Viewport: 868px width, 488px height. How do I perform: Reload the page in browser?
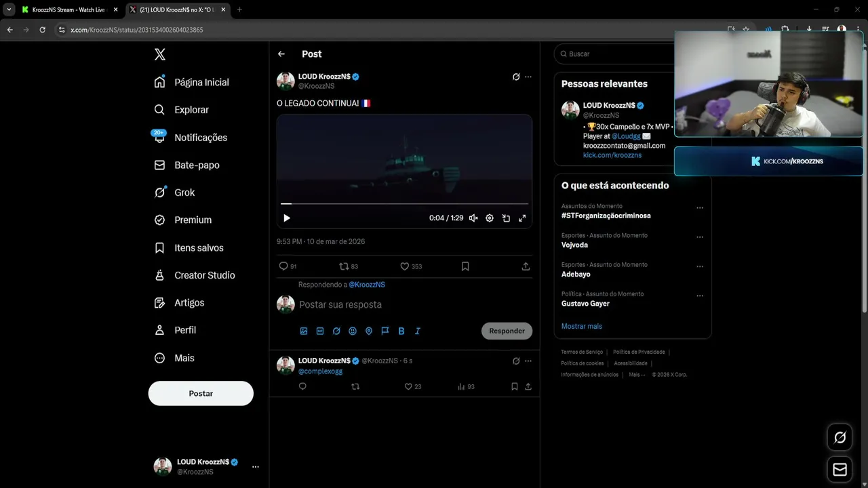(x=42, y=30)
